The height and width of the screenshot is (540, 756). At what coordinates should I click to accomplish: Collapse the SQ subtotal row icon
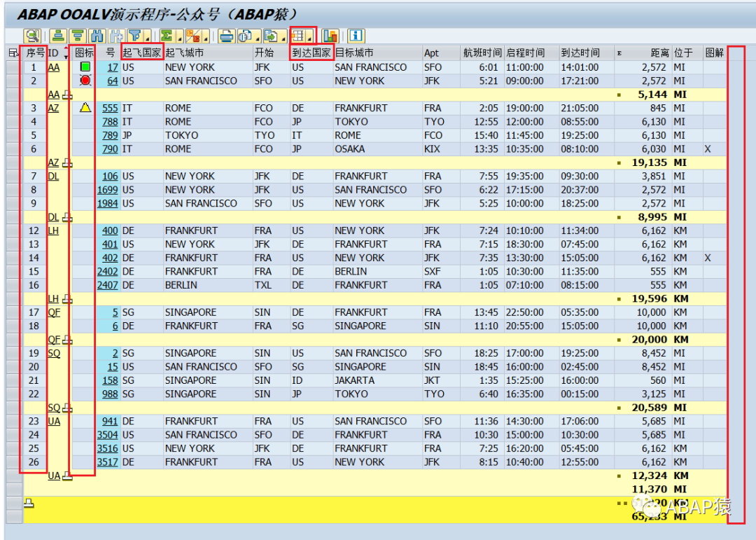point(67,408)
